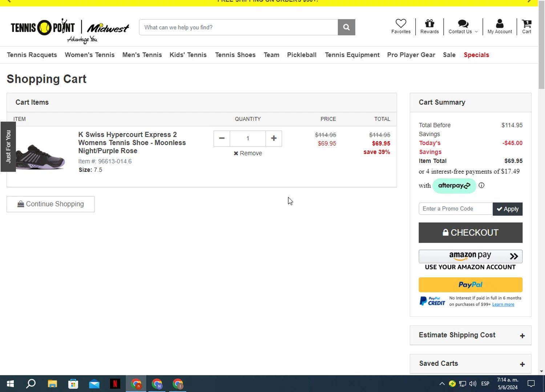Expand the Contact Us dropdown

click(x=463, y=26)
